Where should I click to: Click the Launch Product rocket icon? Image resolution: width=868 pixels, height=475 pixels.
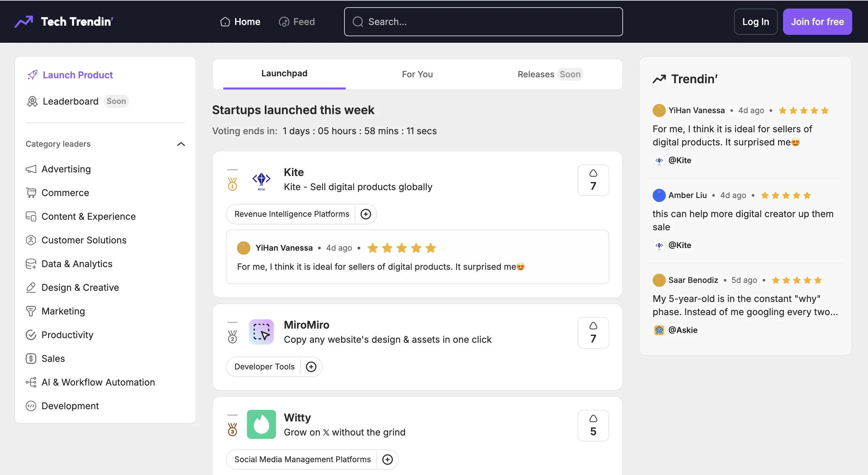tap(32, 75)
